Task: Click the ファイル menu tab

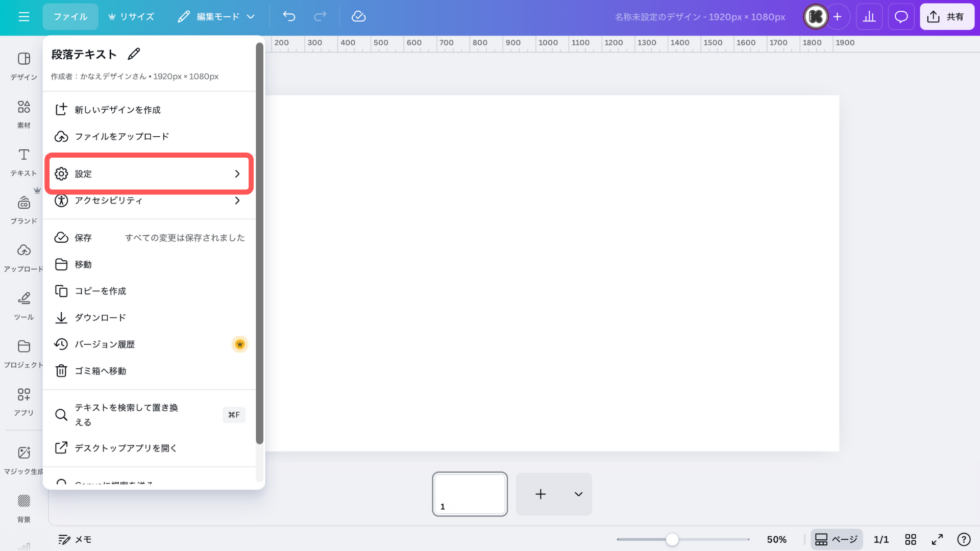Action: tap(70, 17)
